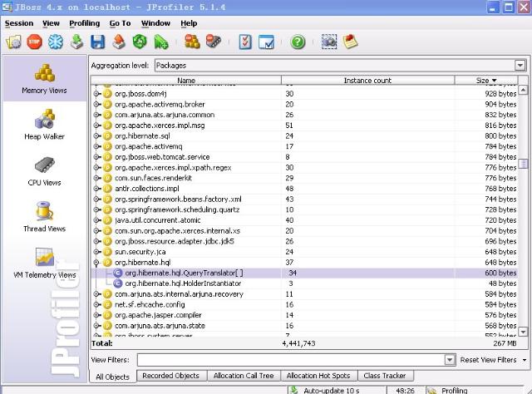Click the pinned note bookmark icon
Viewport: 532px width, 394px height.
point(350,42)
